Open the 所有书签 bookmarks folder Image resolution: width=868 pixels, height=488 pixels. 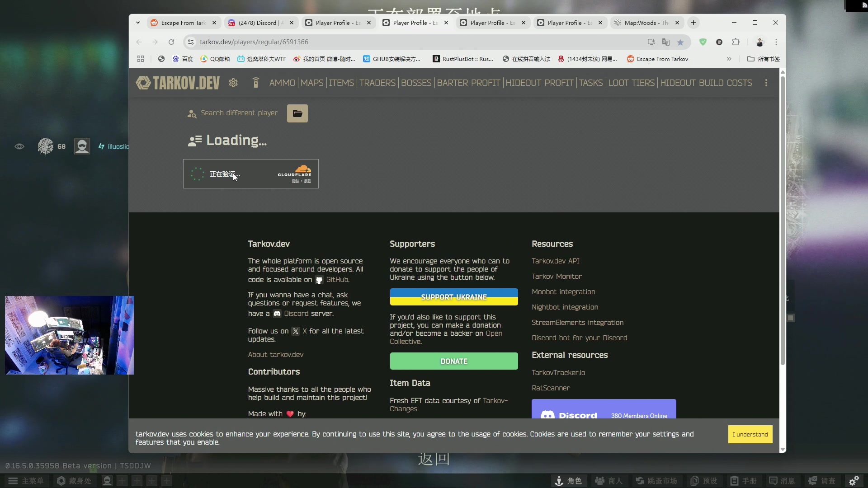pos(764,59)
